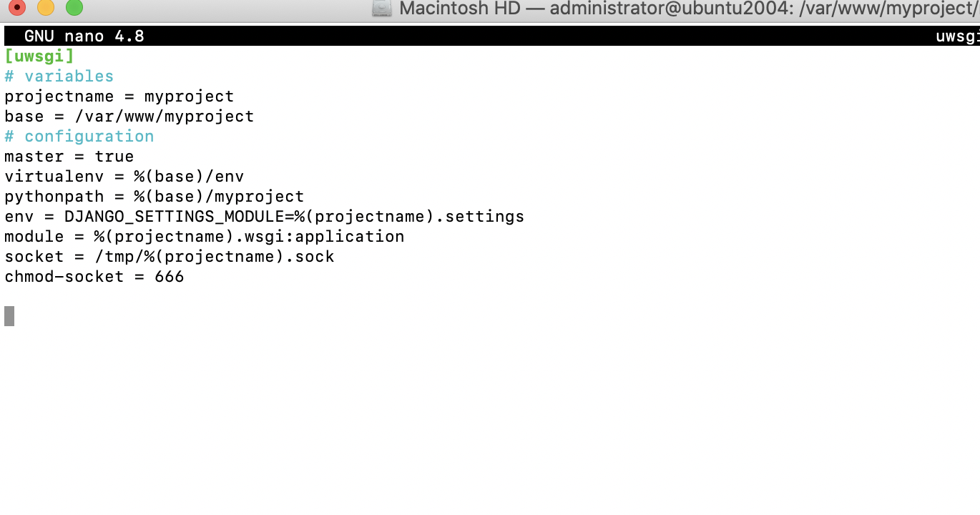Click the green zoom window button

pos(74,8)
